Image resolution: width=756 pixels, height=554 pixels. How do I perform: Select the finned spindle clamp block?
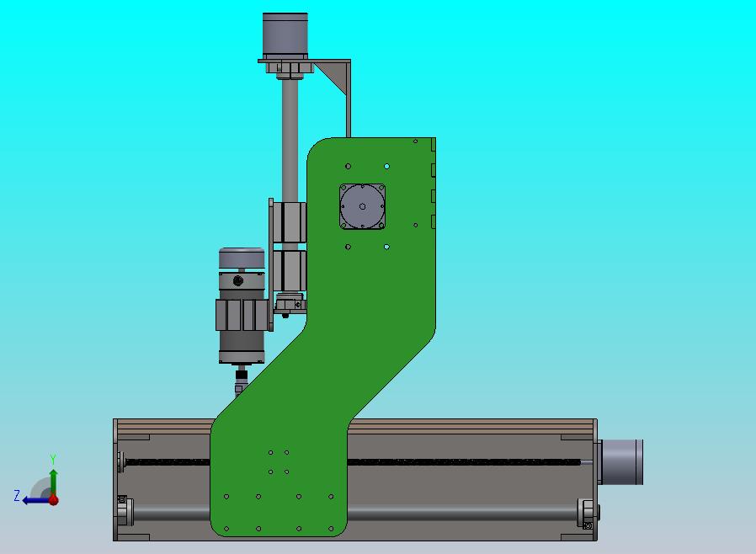pos(242,315)
